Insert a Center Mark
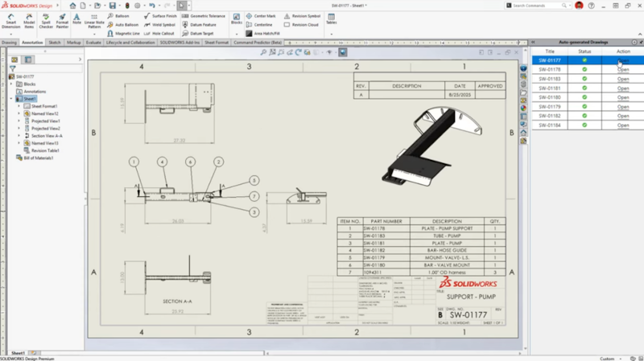644x361 pixels. pos(262,15)
